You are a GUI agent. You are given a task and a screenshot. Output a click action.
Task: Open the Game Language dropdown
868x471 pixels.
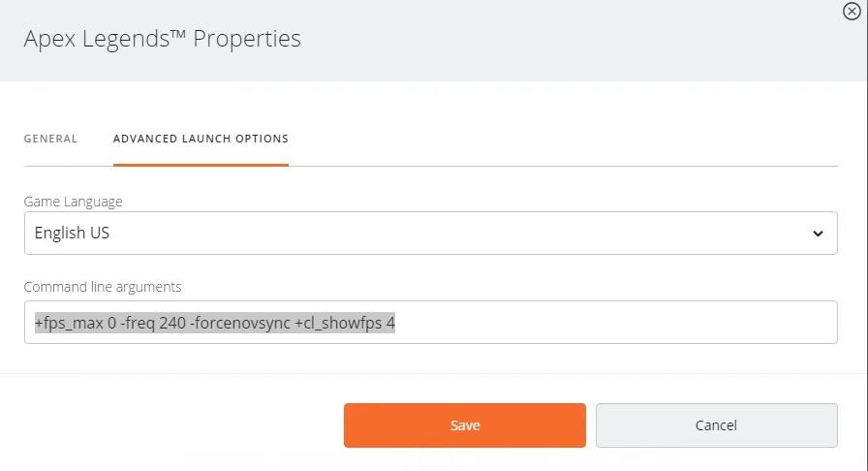(430, 233)
